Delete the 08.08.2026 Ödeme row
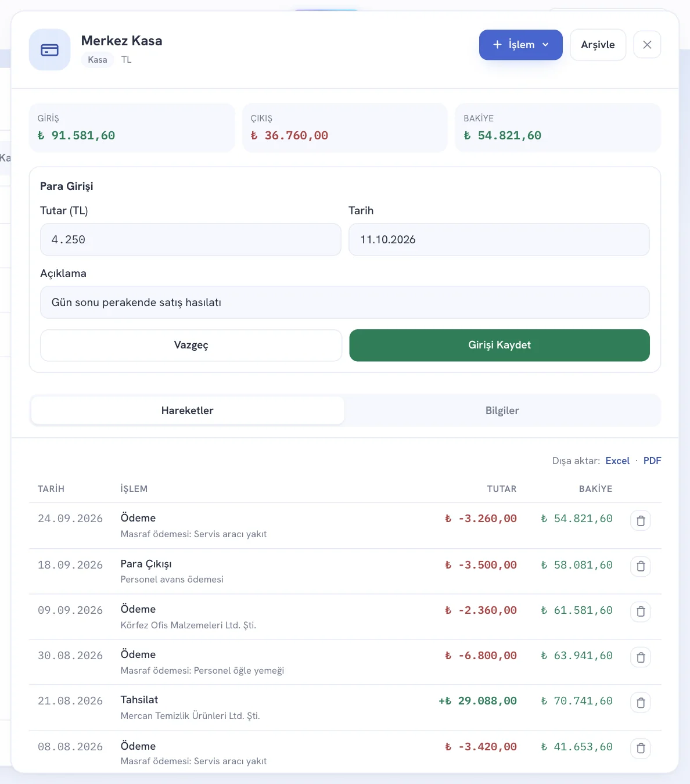Screen dimensions: 690x784 pyautogui.click(x=641, y=749)
